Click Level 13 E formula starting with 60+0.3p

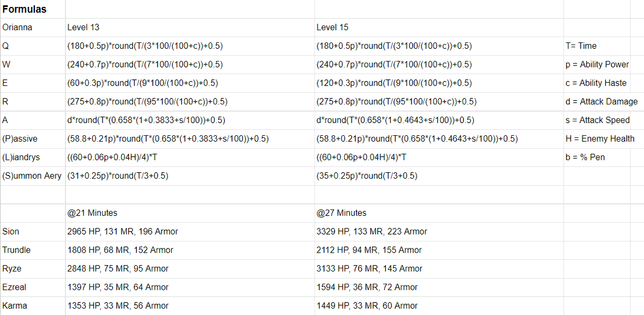pyautogui.click(x=189, y=83)
